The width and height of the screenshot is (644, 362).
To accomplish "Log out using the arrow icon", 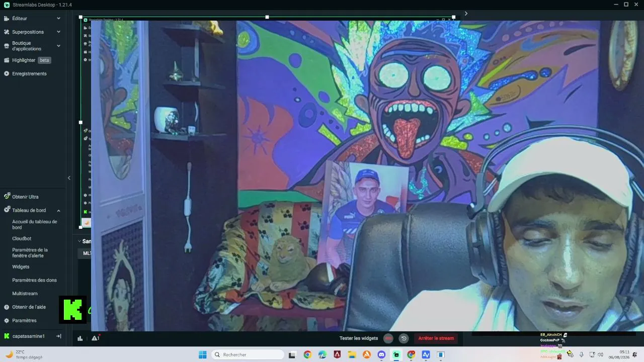I will (x=58, y=336).
